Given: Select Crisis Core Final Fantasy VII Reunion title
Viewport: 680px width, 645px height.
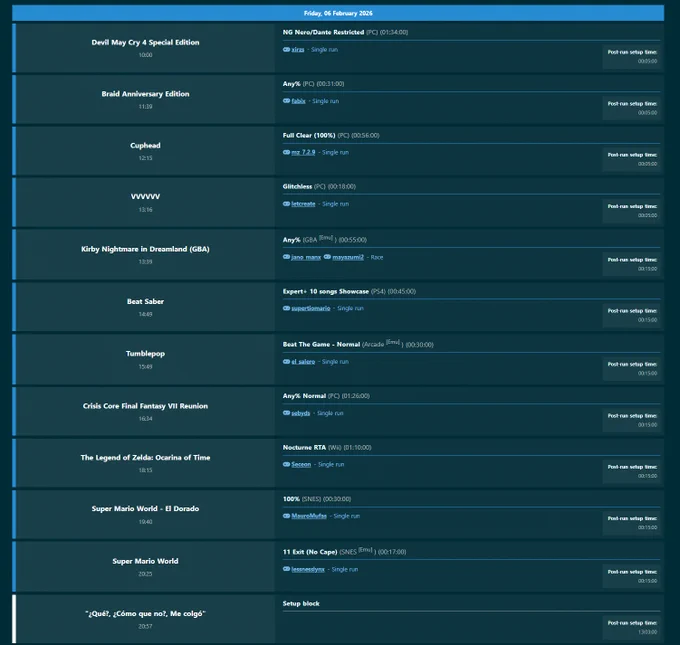Looking at the screenshot, I should [145, 406].
